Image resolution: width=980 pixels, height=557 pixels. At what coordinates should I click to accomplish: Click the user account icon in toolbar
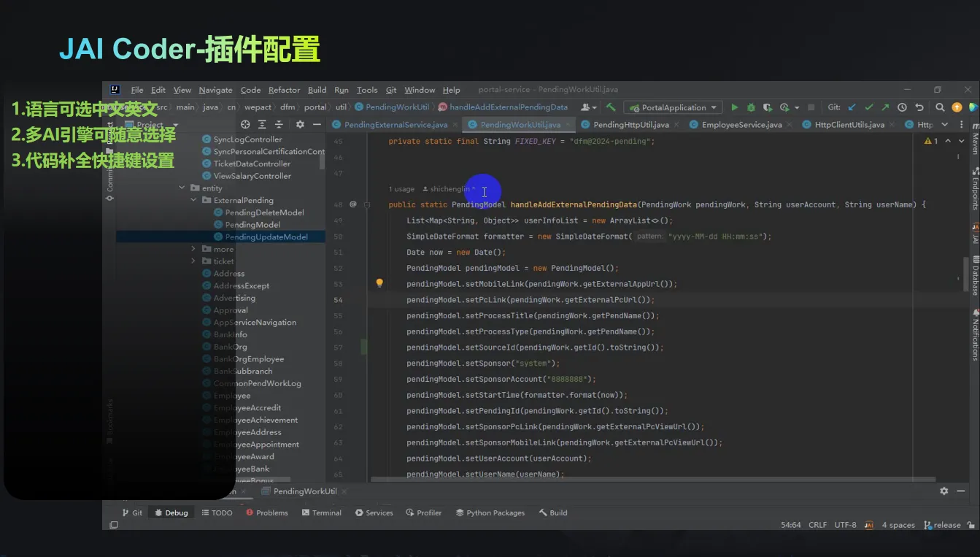click(587, 107)
